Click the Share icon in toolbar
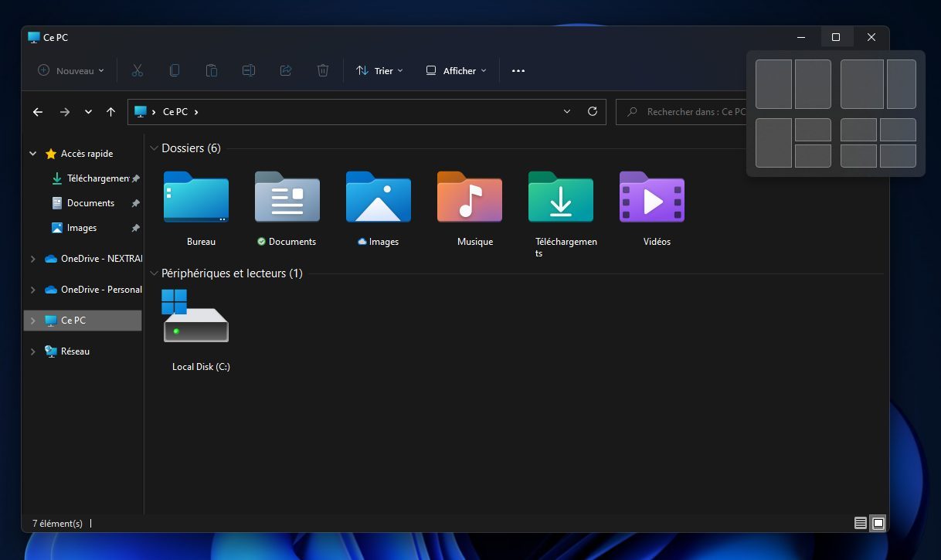The height and width of the screenshot is (560, 941). (286, 70)
